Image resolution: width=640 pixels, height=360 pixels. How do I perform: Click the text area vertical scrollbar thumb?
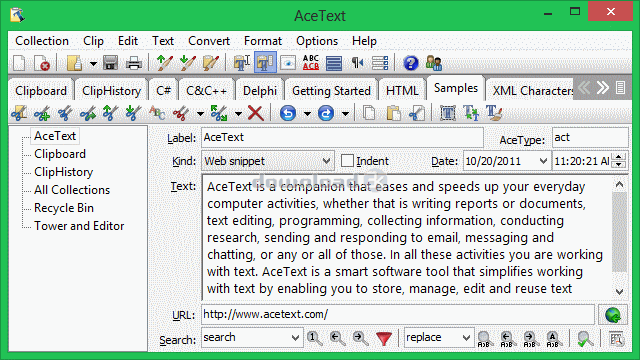[619, 232]
